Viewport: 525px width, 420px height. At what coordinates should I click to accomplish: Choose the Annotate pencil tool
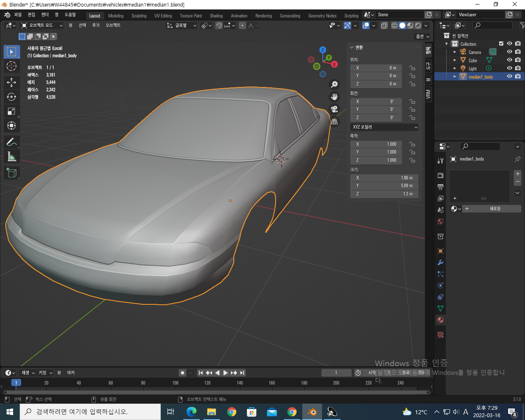coord(11,142)
